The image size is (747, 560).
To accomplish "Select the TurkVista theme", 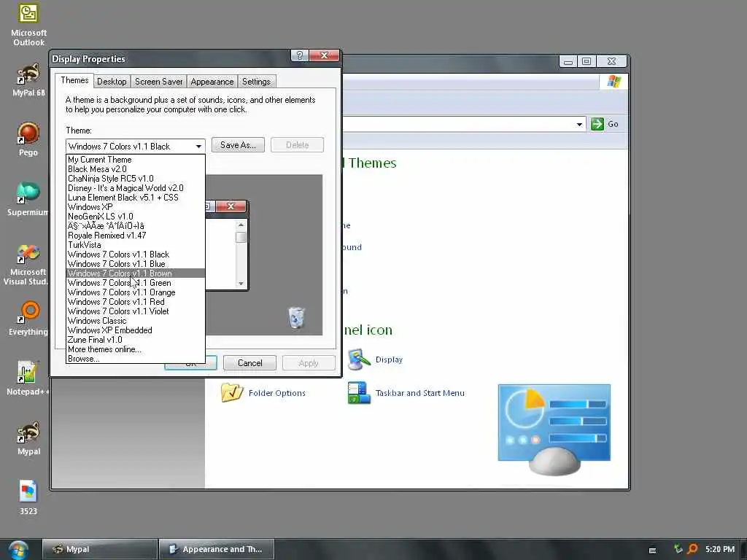I will pyautogui.click(x=136, y=245).
